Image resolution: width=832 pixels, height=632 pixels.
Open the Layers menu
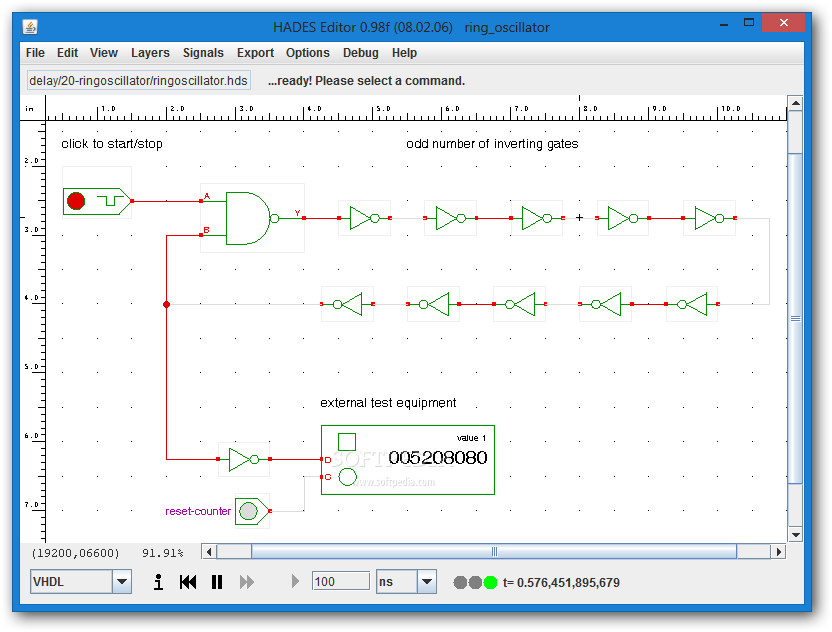(150, 53)
